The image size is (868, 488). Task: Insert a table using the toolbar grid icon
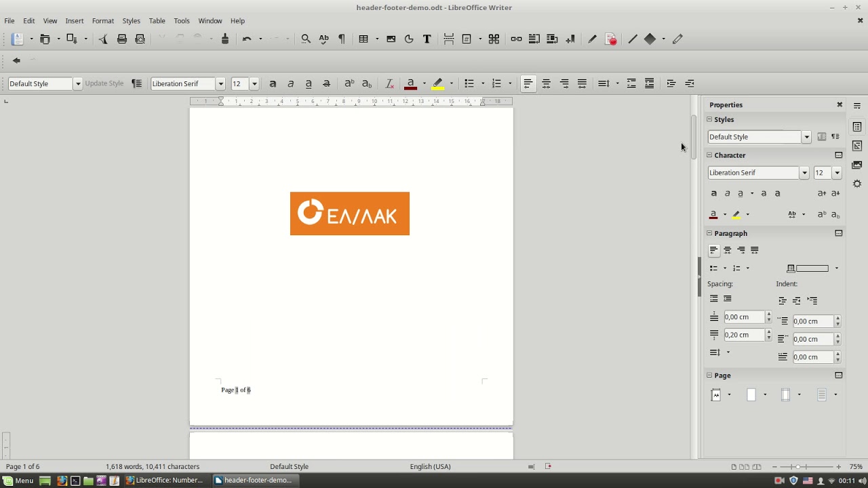363,39
